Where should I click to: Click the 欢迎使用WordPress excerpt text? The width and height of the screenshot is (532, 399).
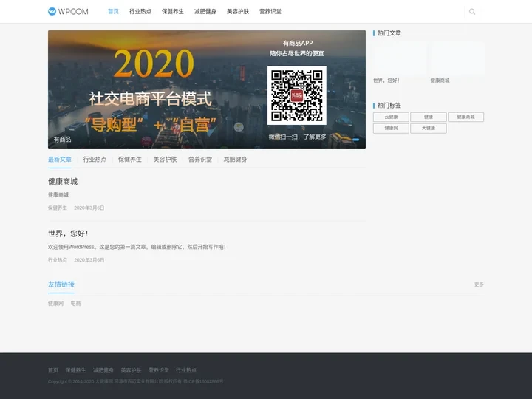coord(137,247)
